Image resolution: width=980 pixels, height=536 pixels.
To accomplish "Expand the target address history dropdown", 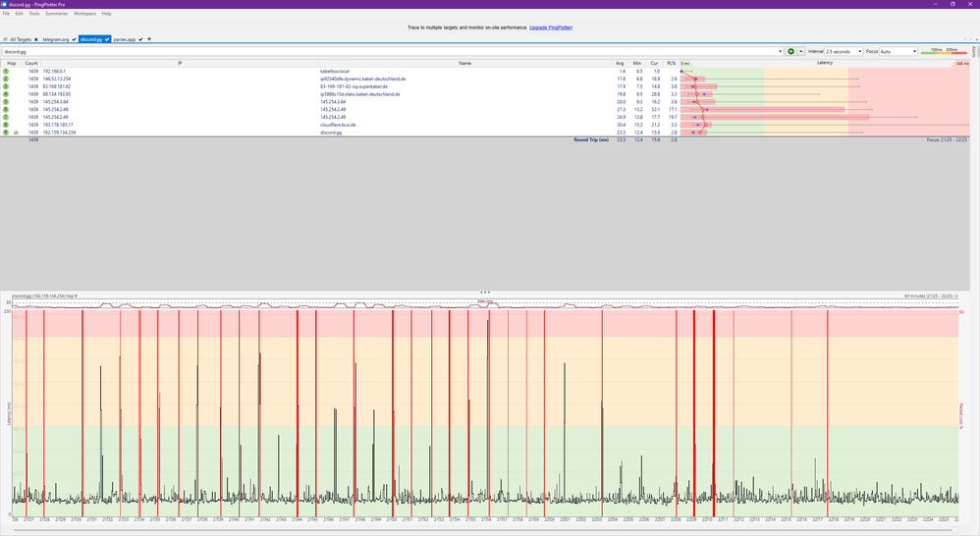I will [x=780, y=51].
